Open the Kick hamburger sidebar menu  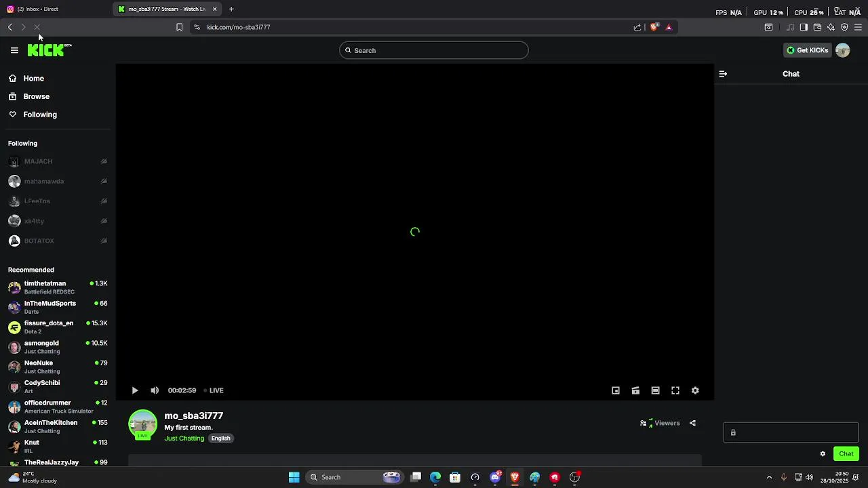tap(14, 50)
